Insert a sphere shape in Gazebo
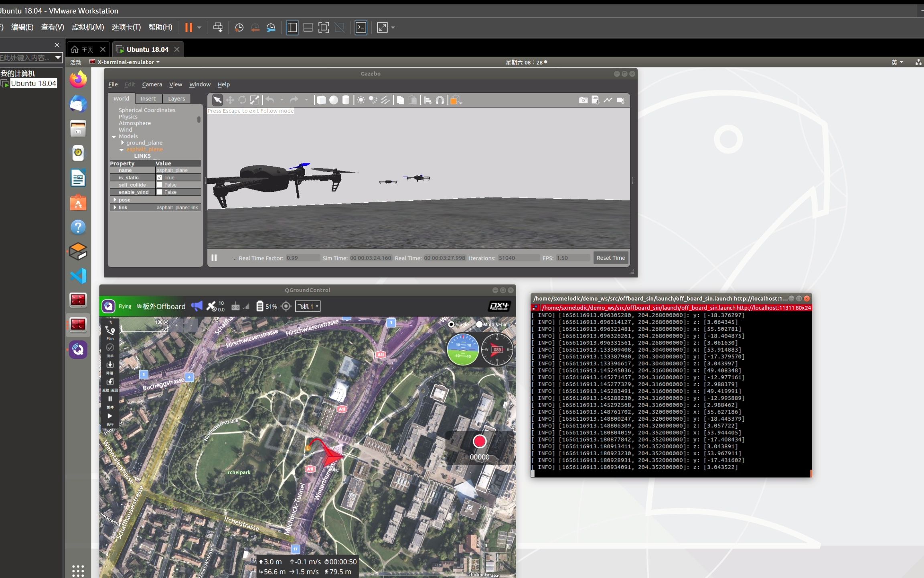The image size is (924, 578). tap(334, 100)
